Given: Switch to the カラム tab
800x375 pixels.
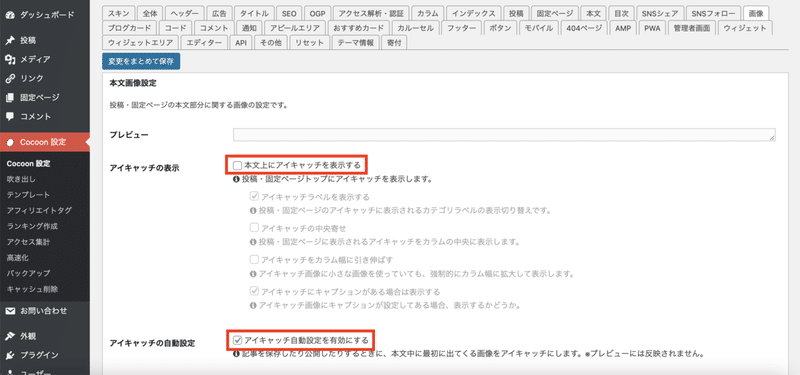Looking at the screenshot, I should (x=428, y=13).
